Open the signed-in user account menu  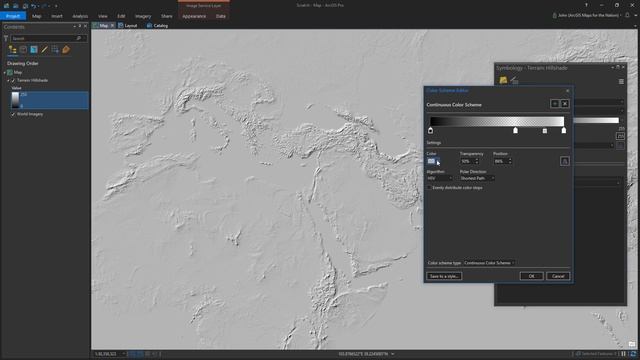588,16
